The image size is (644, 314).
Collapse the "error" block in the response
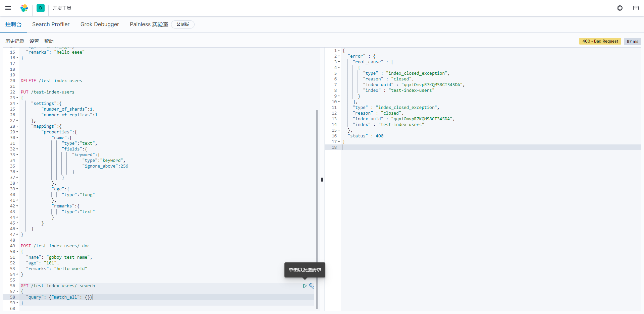pos(339,56)
